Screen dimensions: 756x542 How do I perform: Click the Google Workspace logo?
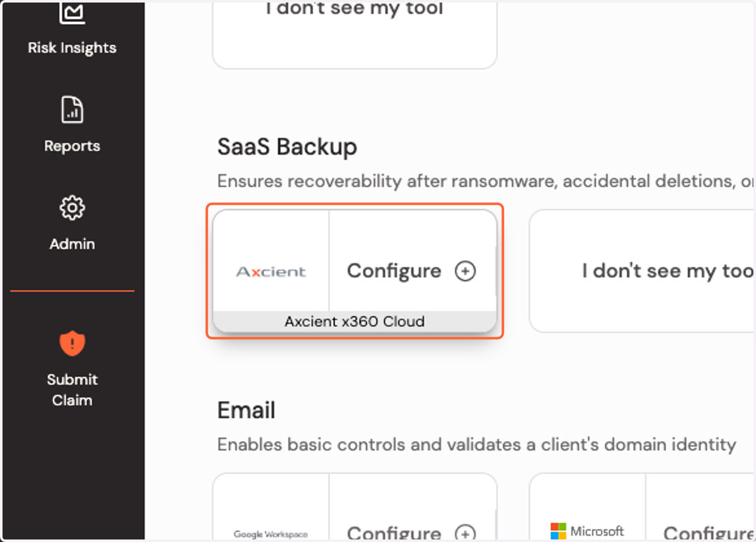pyautogui.click(x=271, y=534)
